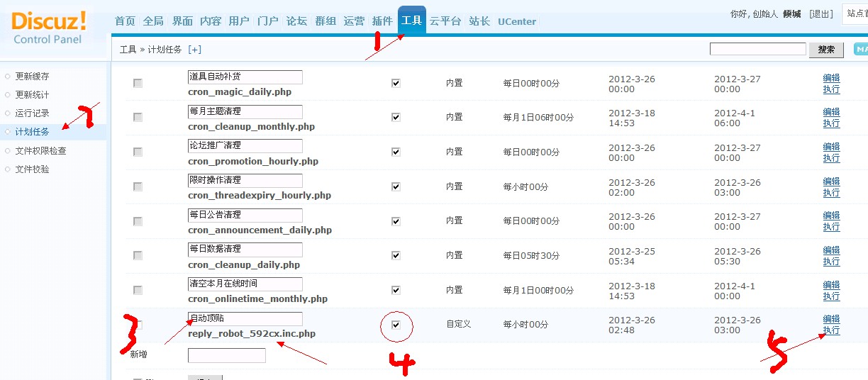Log out via the 退出 link

click(x=820, y=14)
